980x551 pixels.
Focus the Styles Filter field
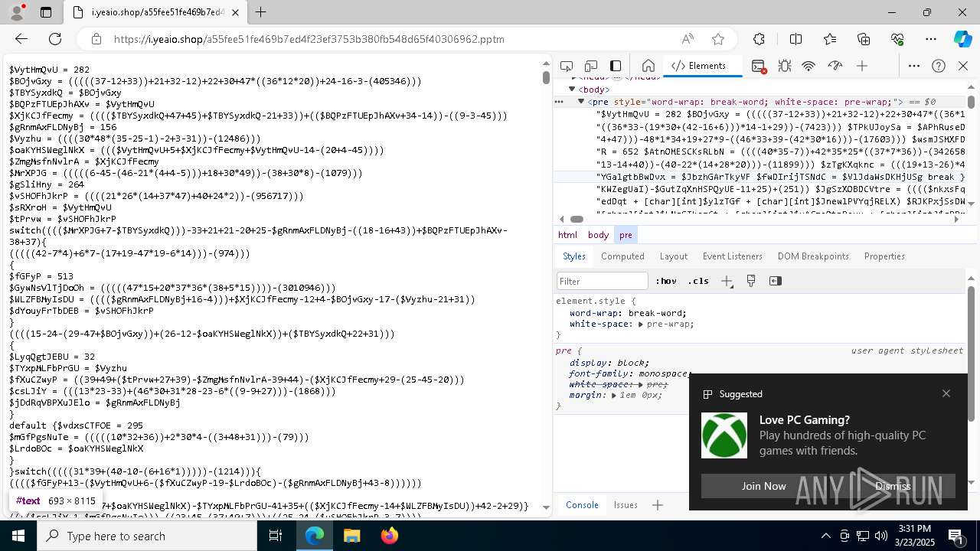pyautogui.click(x=603, y=281)
